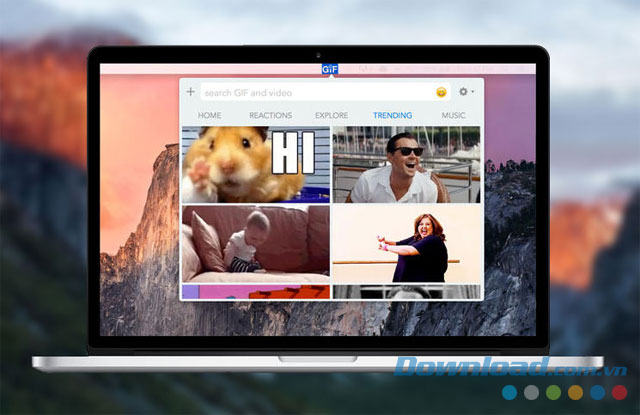Switch to the MUSIC tab

[x=453, y=116]
